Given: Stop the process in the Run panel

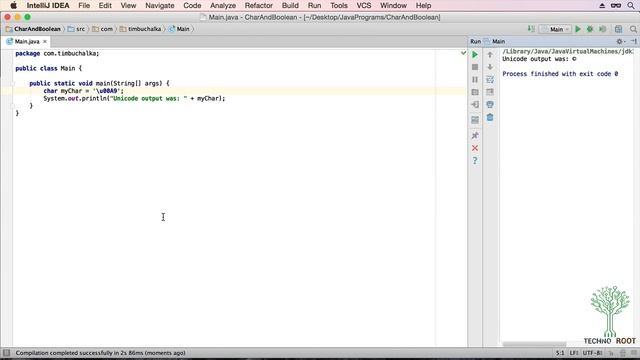Looking at the screenshot, I should (475, 67).
